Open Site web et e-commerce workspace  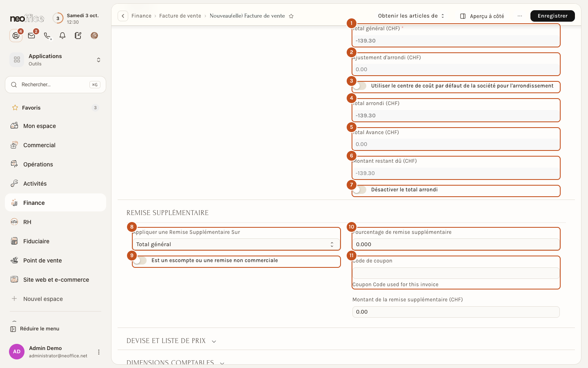pos(56,279)
